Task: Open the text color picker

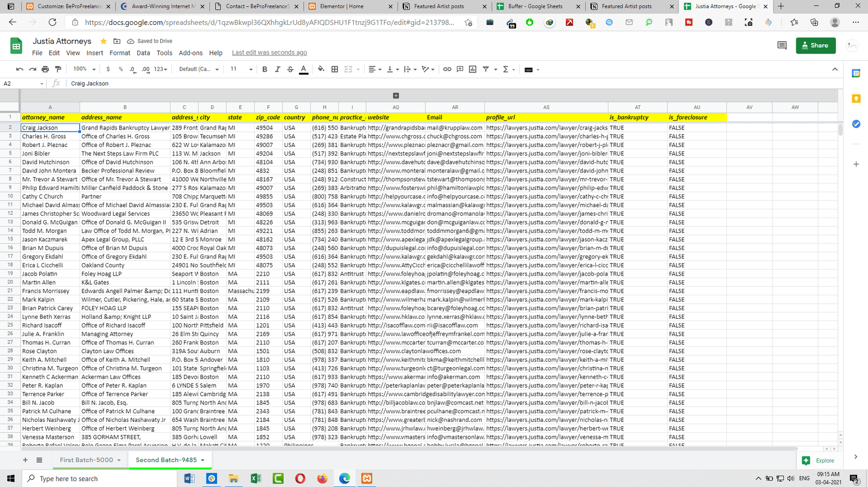Action: point(304,69)
